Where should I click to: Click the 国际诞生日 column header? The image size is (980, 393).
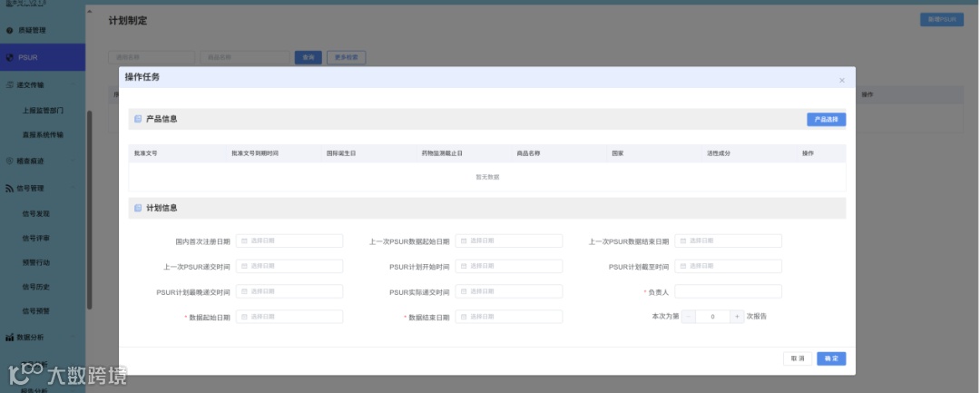pyautogui.click(x=340, y=153)
